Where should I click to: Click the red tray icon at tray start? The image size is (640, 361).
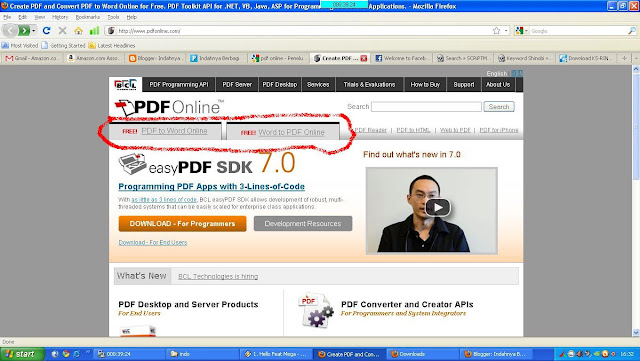coord(562,354)
